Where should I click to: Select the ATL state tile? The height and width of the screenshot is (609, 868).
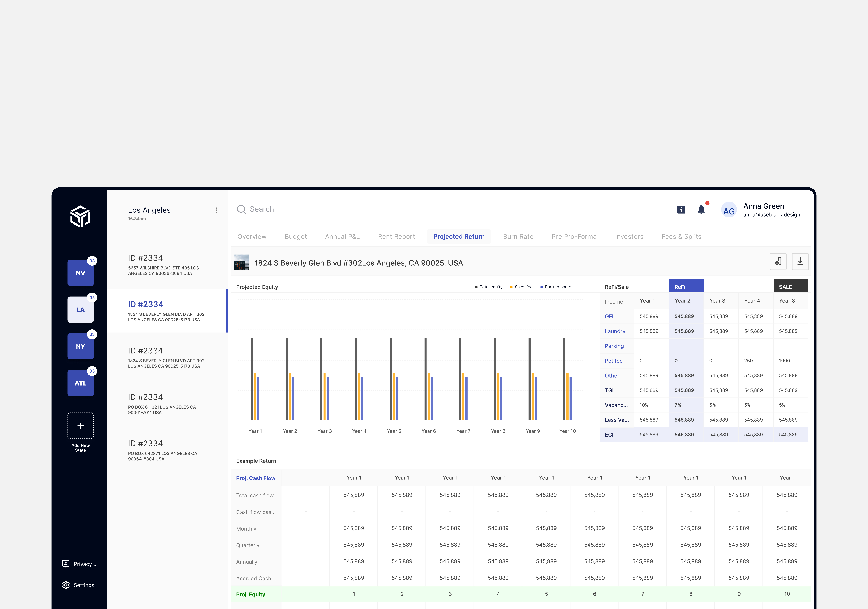pos(80,383)
